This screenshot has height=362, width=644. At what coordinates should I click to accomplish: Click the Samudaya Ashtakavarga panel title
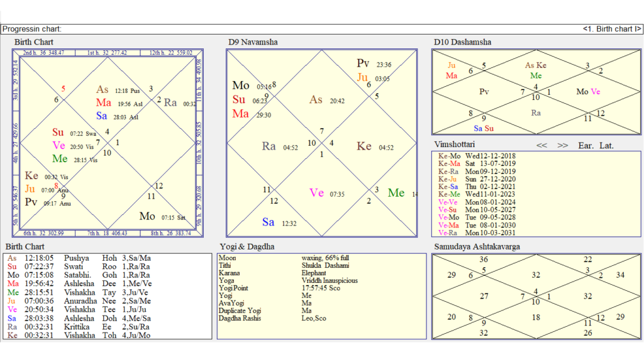(478, 246)
